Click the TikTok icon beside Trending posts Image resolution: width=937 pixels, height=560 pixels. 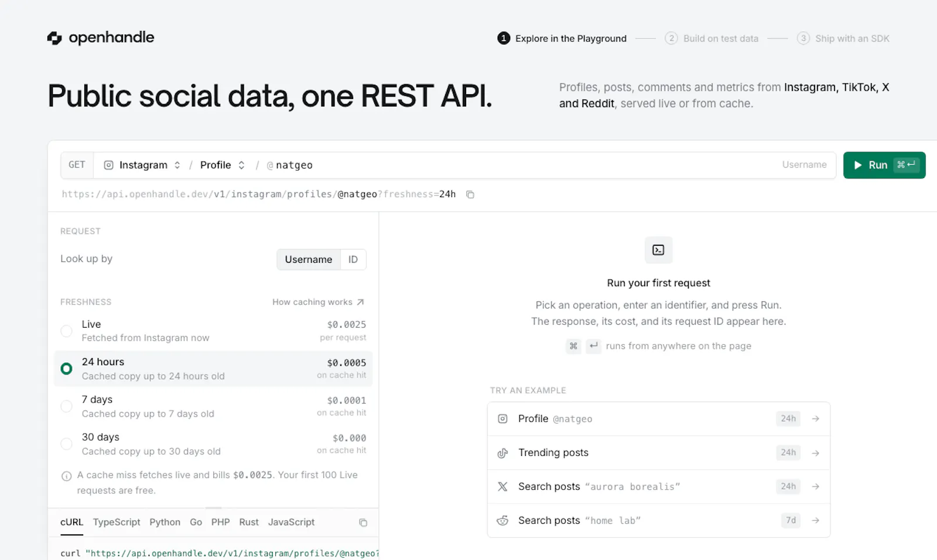pos(502,453)
